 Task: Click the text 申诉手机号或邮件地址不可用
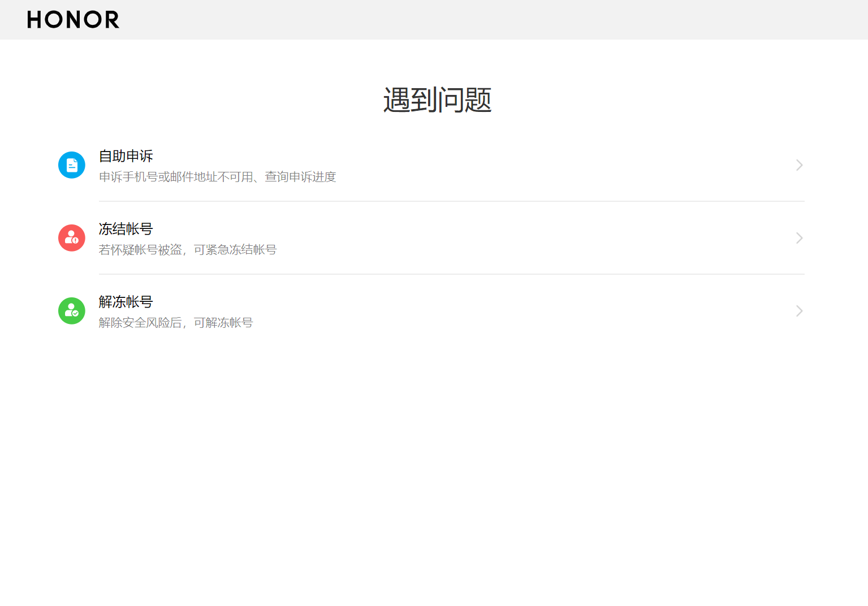coord(176,177)
